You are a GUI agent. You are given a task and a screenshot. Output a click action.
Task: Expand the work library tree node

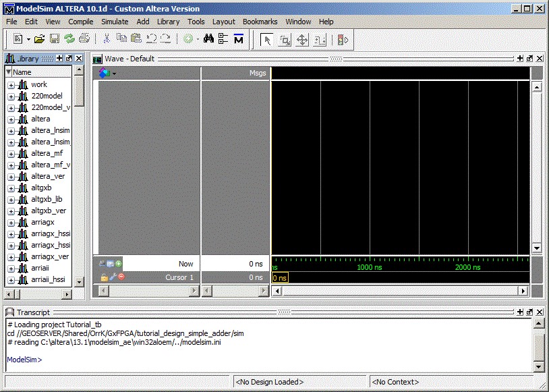(11, 85)
